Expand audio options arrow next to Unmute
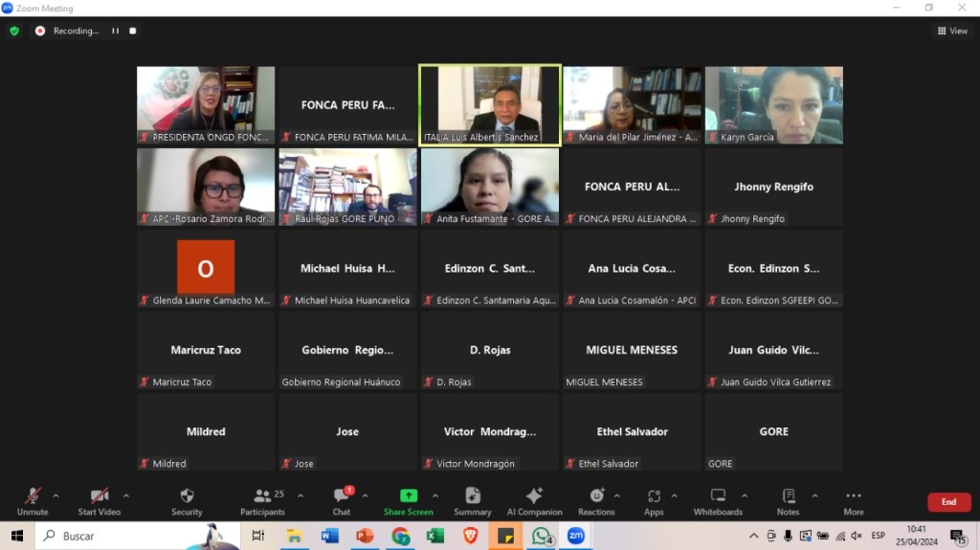The image size is (980, 550). [x=56, y=495]
